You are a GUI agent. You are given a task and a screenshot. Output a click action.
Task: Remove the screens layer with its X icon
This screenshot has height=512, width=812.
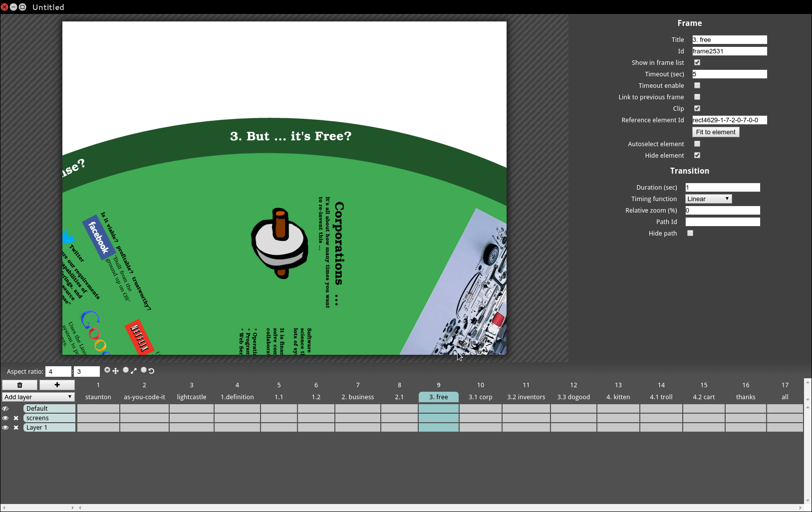click(x=16, y=418)
